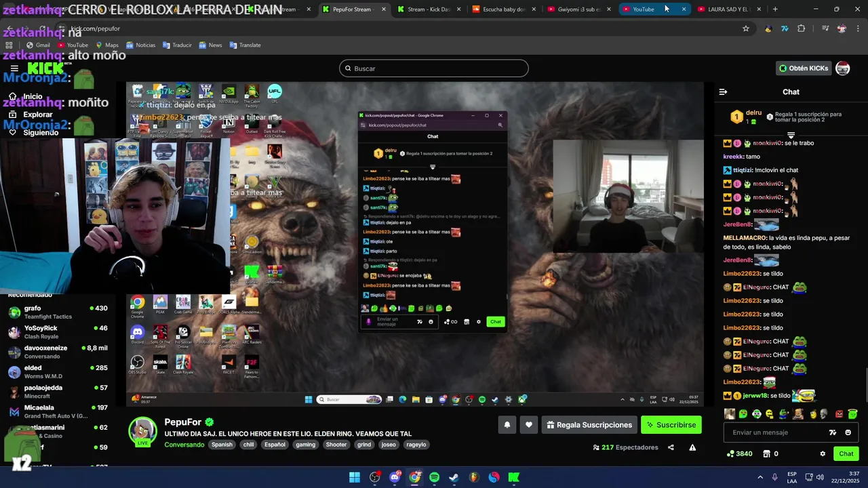The image size is (868, 488).
Task: Open OBS Studio from the taskbar
Action: click(374, 477)
